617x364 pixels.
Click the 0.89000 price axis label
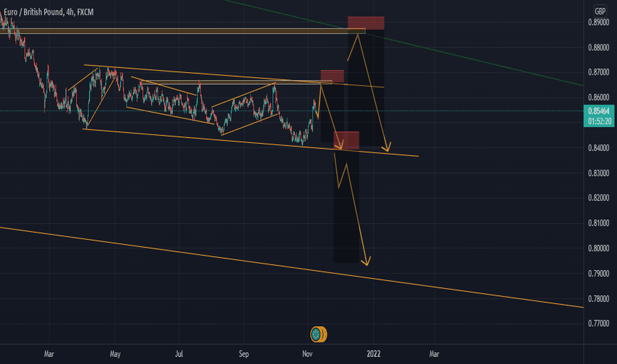tap(598, 23)
